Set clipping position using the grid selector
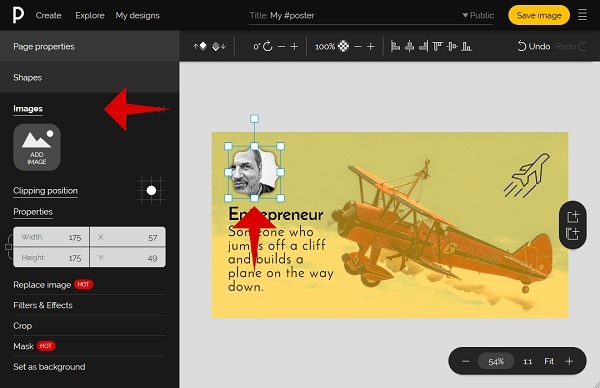This screenshot has height=388, width=600. point(152,190)
